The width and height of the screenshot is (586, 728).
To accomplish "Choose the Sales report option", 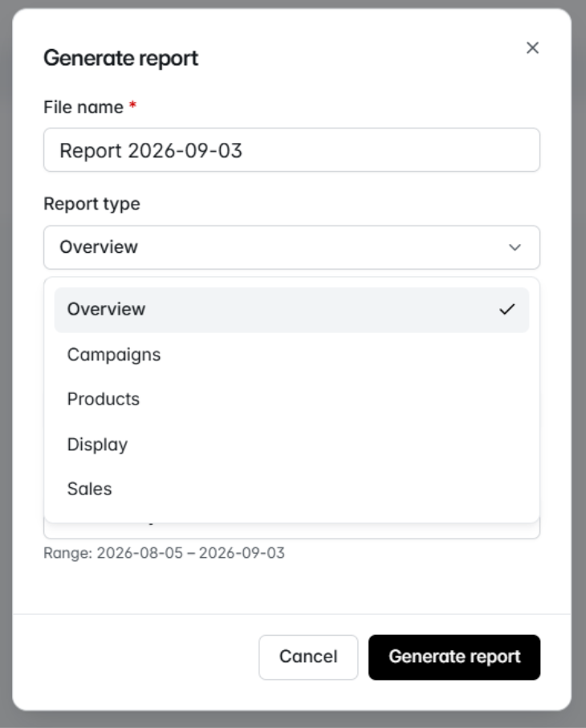I will click(x=291, y=489).
